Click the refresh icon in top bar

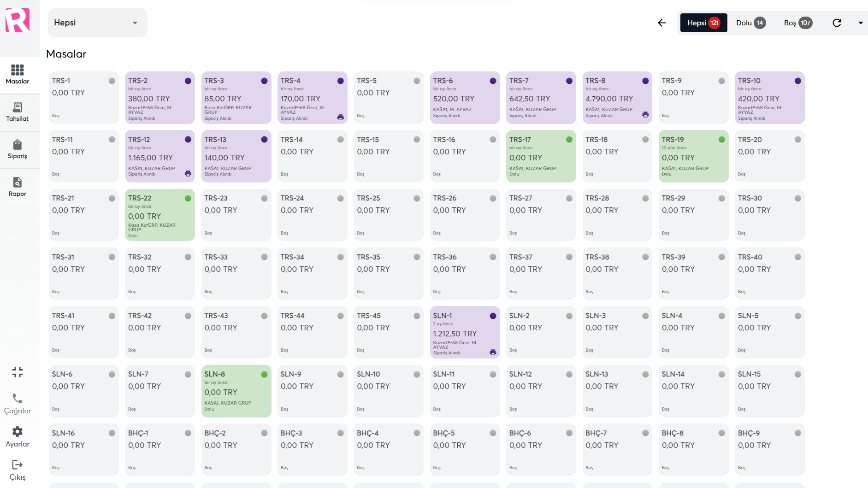[x=837, y=23]
